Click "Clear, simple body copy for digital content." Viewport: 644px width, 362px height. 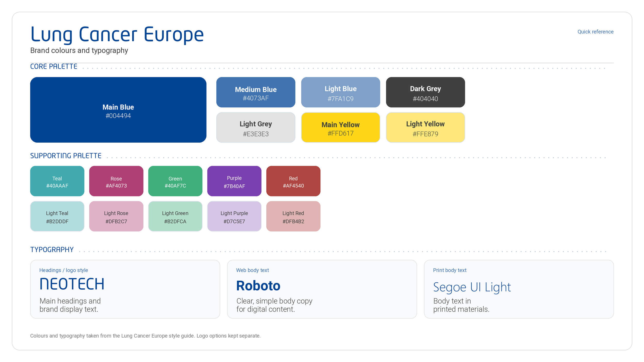coord(274,305)
